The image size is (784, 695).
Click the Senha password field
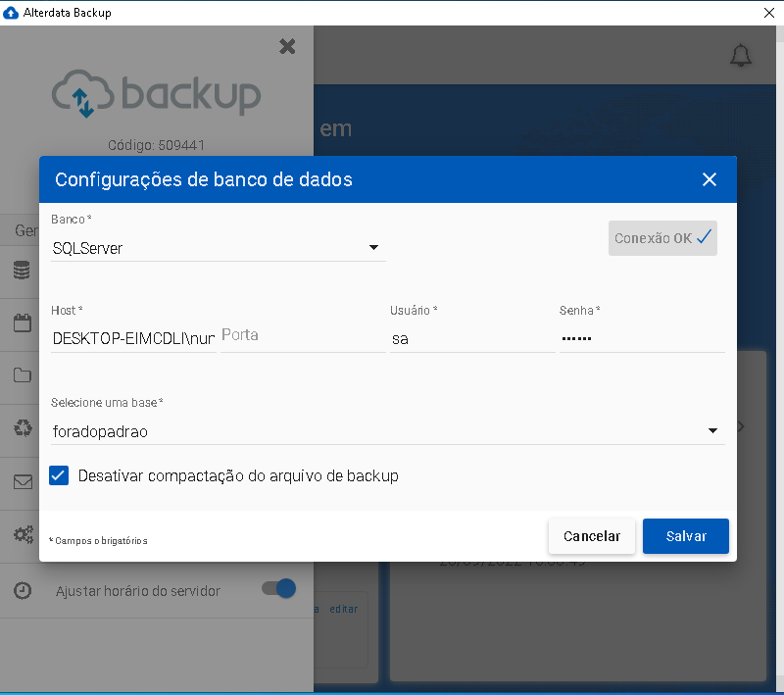pyautogui.click(x=641, y=338)
